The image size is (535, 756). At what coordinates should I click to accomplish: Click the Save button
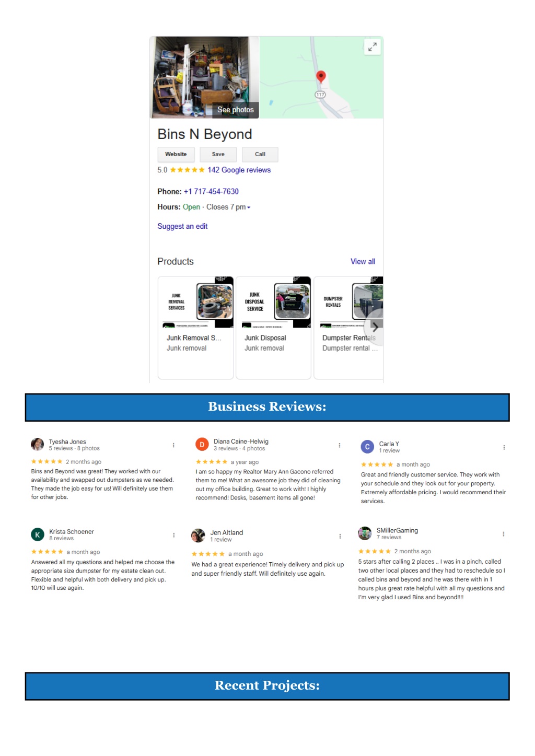(x=218, y=154)
